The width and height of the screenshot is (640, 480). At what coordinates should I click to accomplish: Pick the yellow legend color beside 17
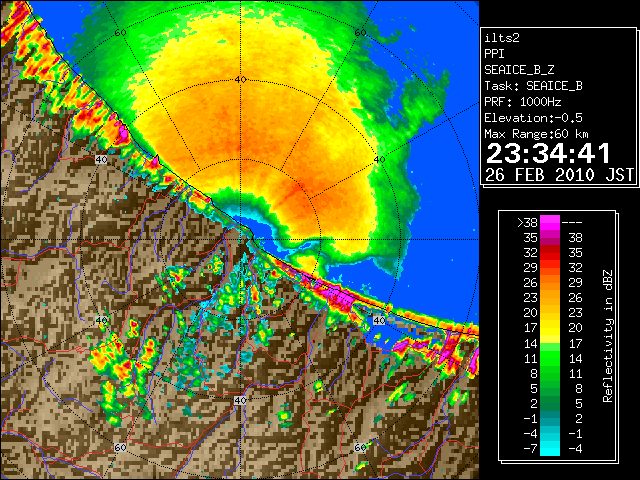click(x=550, y=328)
